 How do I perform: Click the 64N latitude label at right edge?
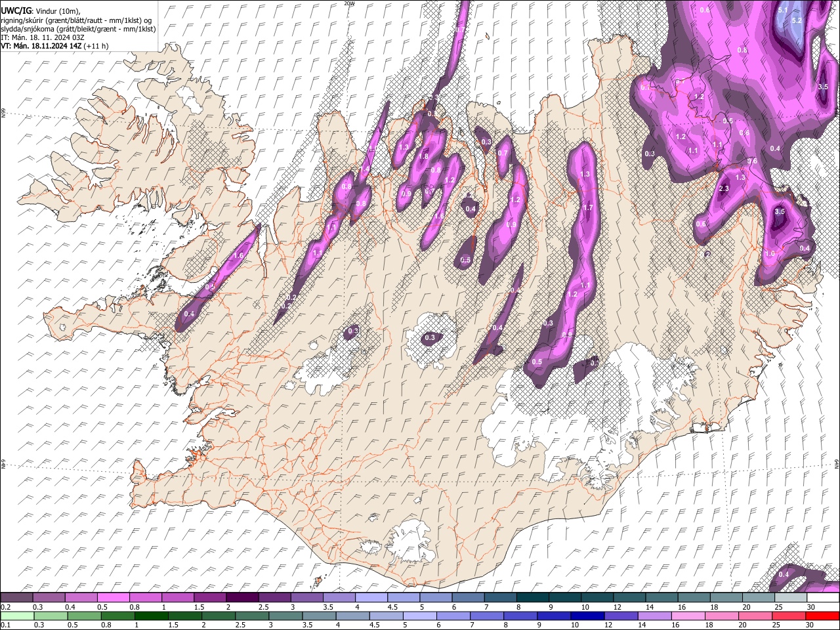click(x=837, y=463)
